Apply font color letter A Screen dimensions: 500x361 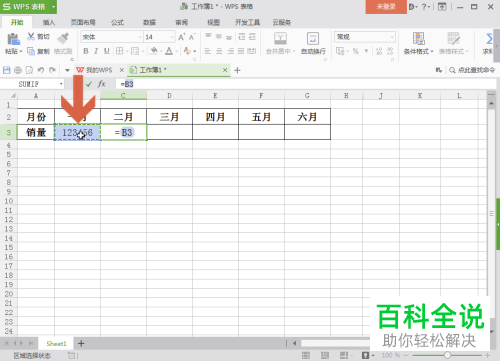tap(169, 51)
